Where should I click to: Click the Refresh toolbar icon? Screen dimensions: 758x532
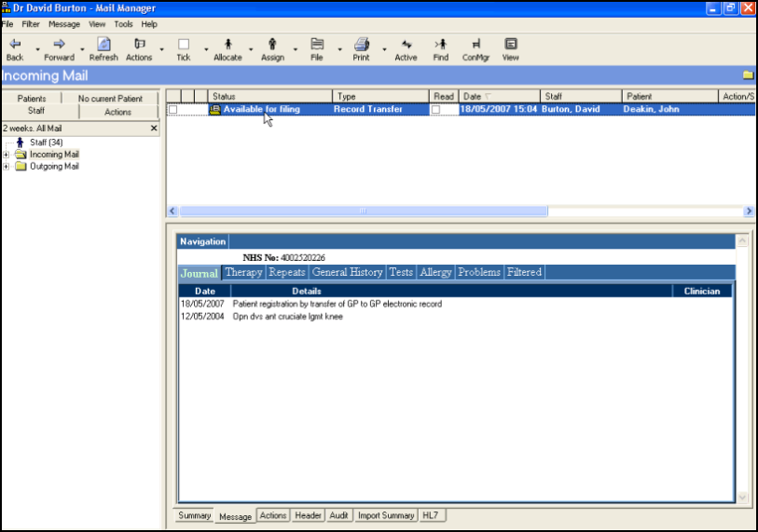pos(103,44)
